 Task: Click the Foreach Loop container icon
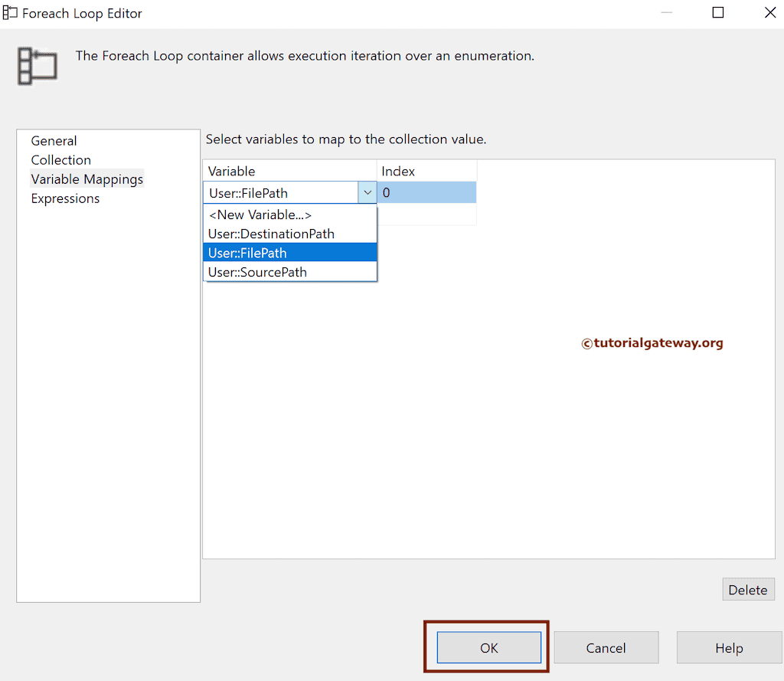point(37,66)
